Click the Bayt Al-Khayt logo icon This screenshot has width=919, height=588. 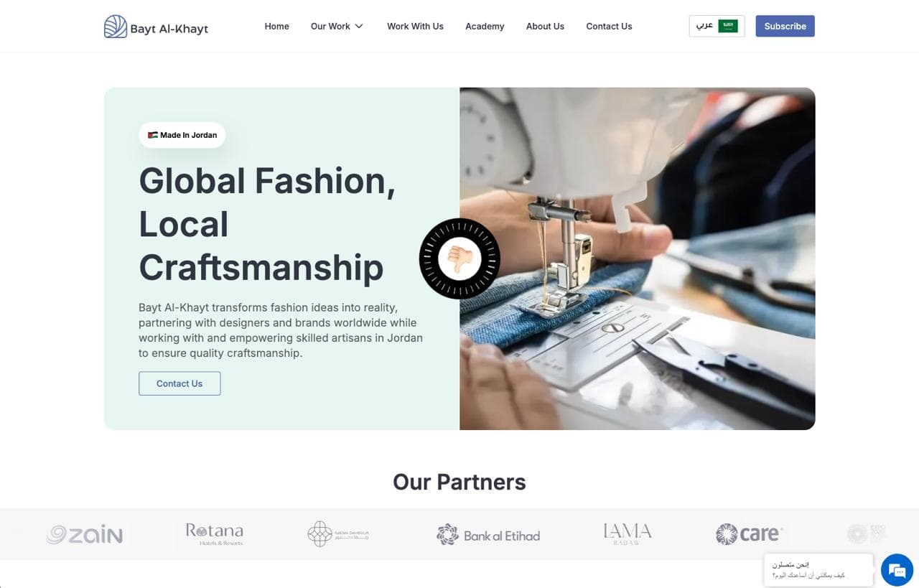point(116,27)
